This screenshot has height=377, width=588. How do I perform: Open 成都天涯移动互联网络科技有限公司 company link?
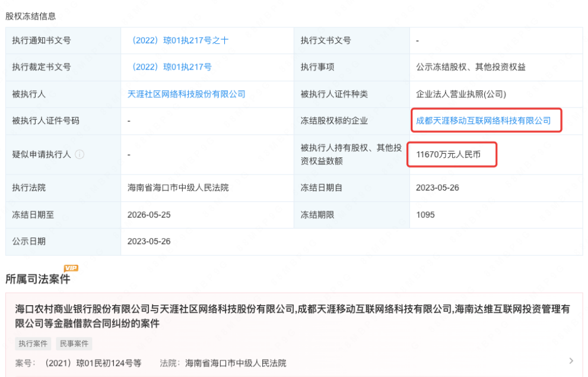pyautogui.click(x=484, y=121)
